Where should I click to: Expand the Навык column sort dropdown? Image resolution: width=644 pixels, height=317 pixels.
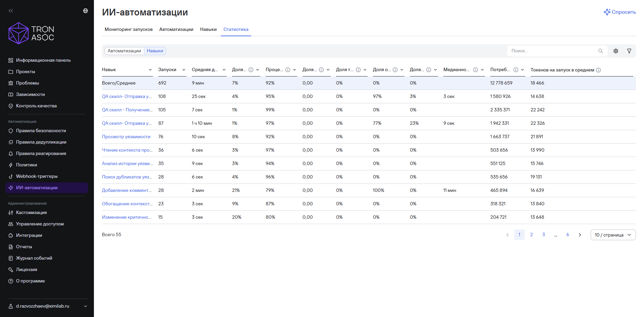tap(150, 70)
